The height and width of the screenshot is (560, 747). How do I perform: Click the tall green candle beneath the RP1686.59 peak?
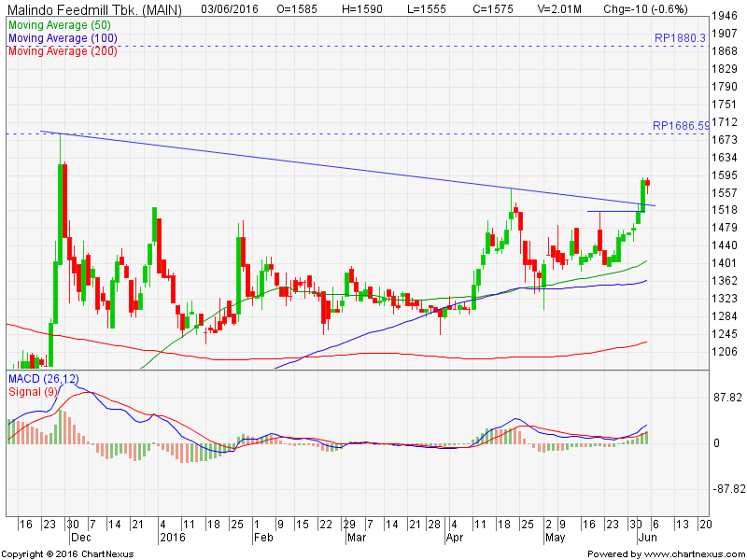(60, 201)
